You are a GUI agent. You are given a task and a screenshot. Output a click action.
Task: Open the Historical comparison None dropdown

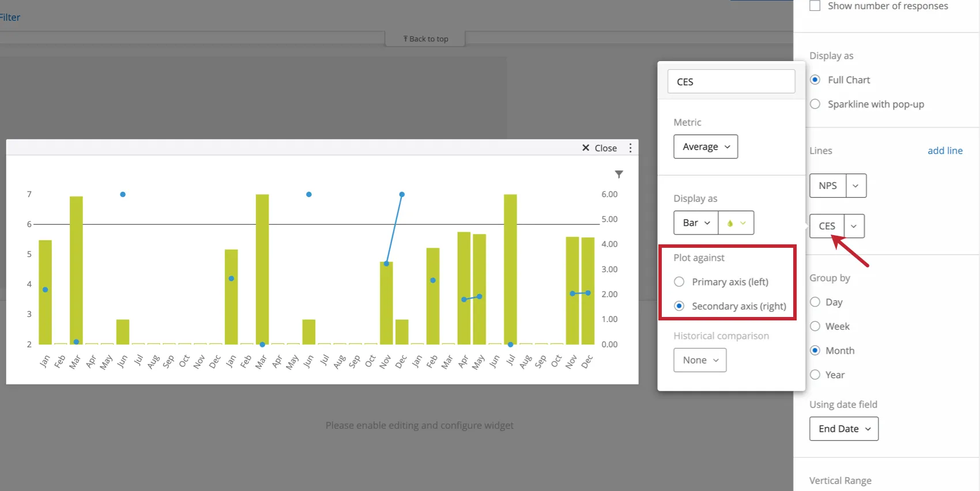[x=700, y=360]
